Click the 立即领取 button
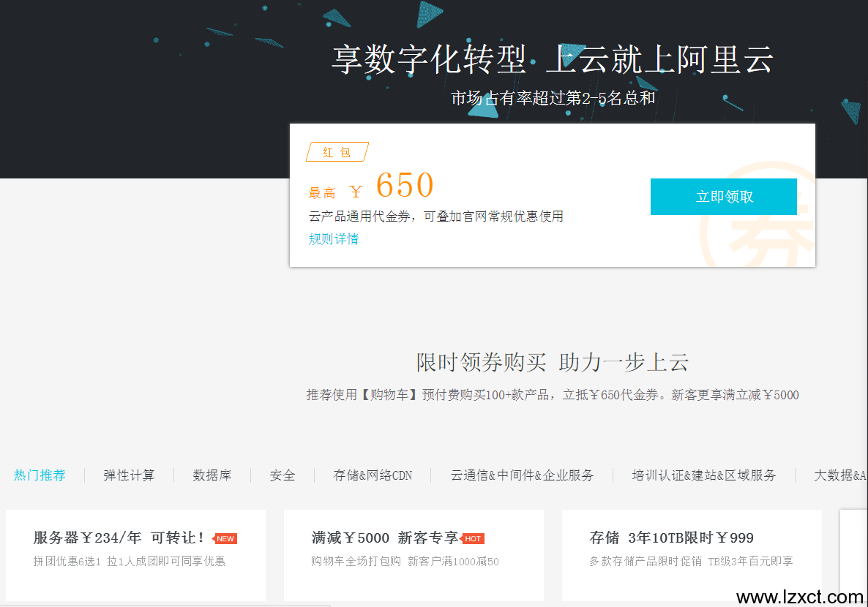The image size is (868, 607). (724, 197)
